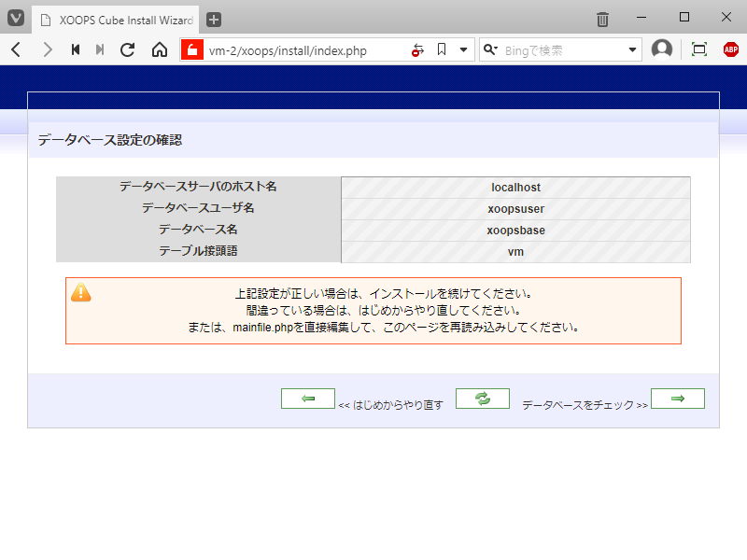Expand the search history dropdown arrow

632,49
